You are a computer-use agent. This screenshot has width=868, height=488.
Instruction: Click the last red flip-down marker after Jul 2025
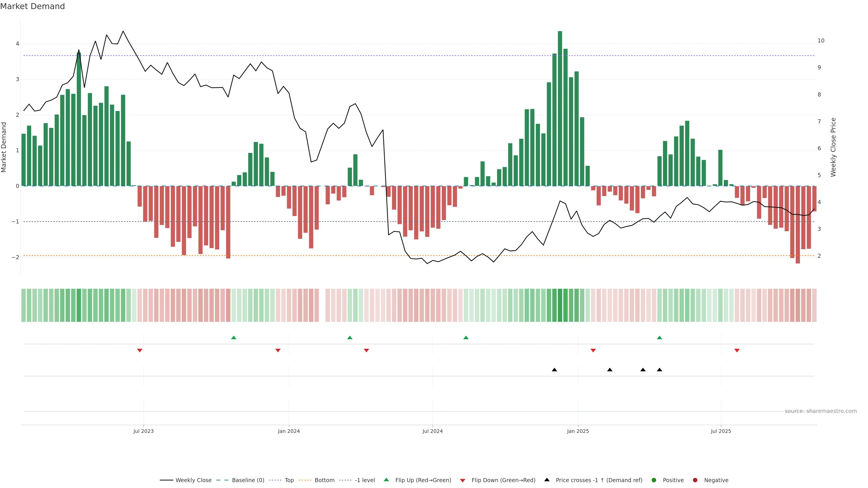[737, 351]
